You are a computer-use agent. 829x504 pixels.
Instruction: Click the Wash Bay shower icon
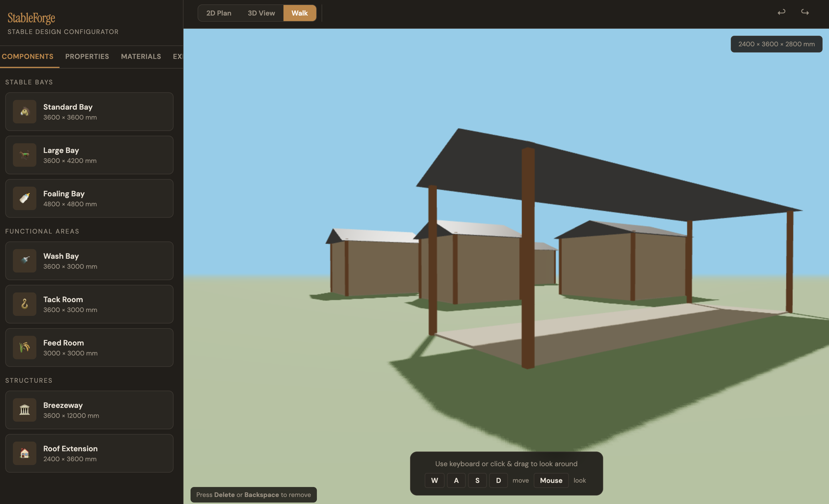click(25, 260)
